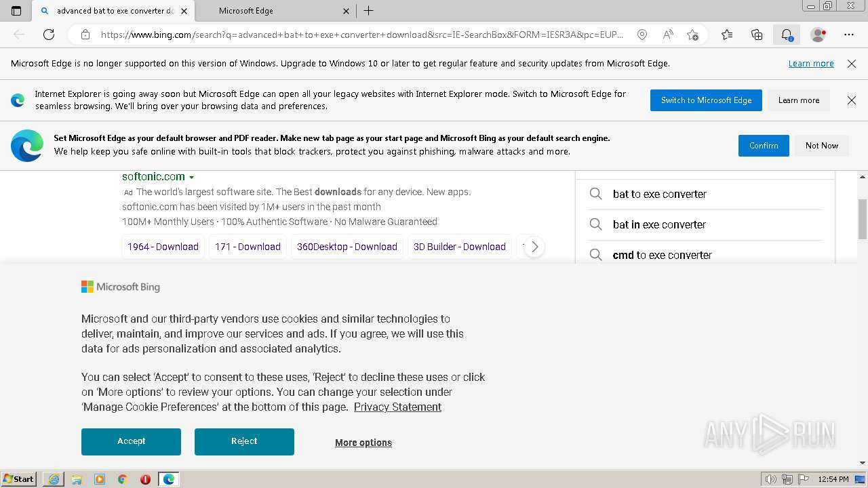The image size is (868, 488).
Task: Open Learn more link in support notice
Action: pos(811,64)
